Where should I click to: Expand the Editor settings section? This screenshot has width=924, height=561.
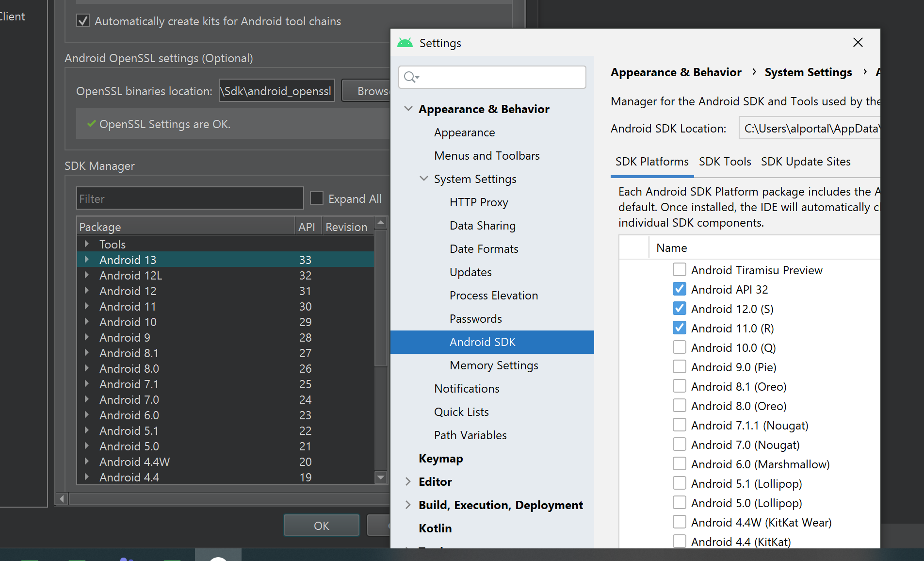pyautogui.click(x=408, y=481)
